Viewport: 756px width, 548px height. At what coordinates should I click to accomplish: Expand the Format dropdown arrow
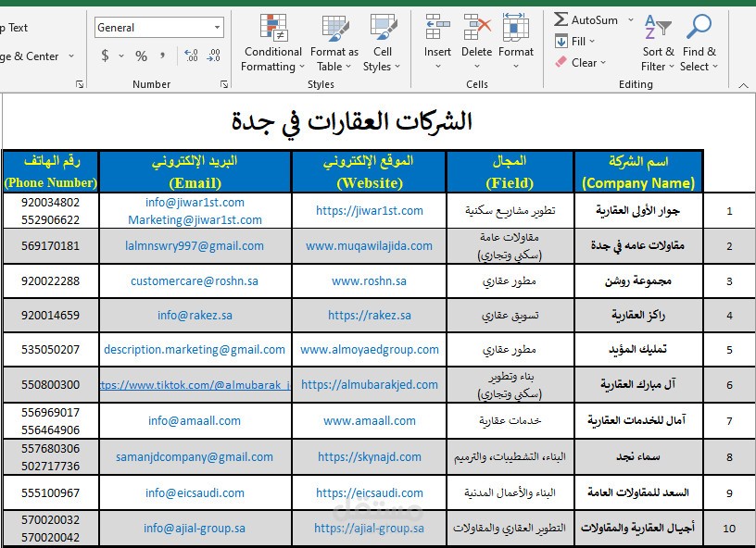tap(516, 66)
